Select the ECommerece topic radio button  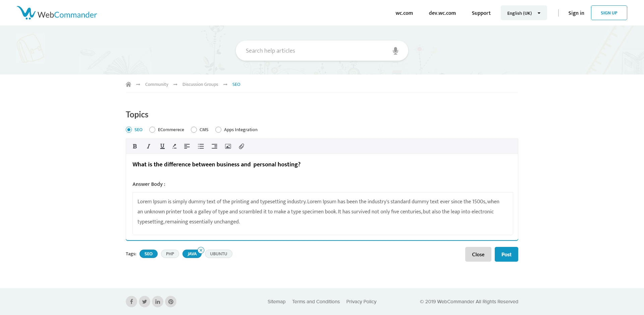pyautogui.click(x=152, y=130)
